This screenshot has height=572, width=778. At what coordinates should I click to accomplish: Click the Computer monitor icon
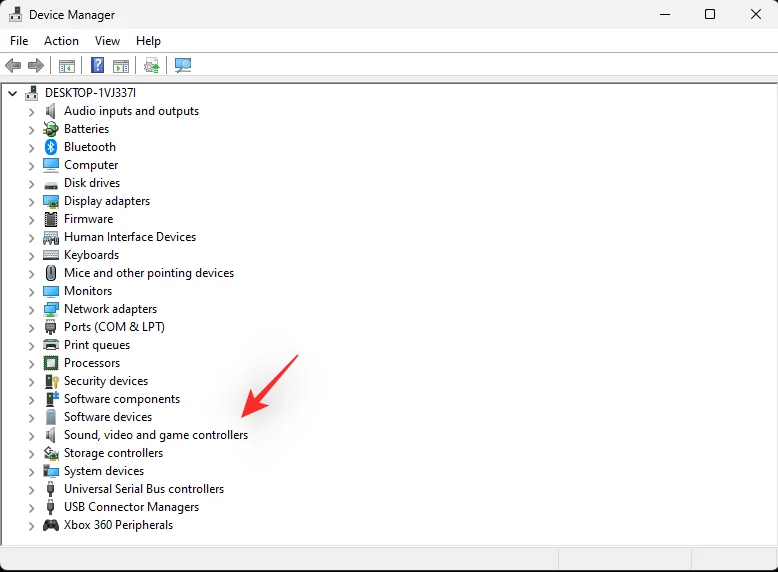point(51,165)
